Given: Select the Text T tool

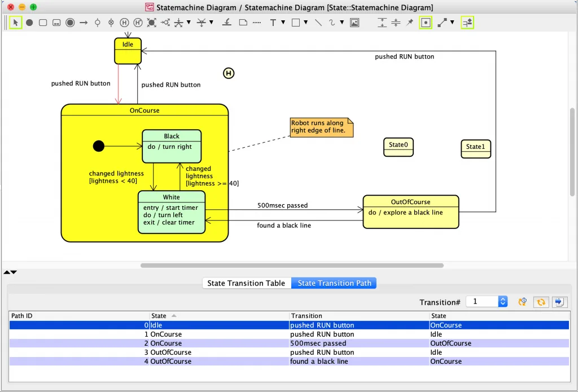Looking at the screenshot, I should 273,23.
